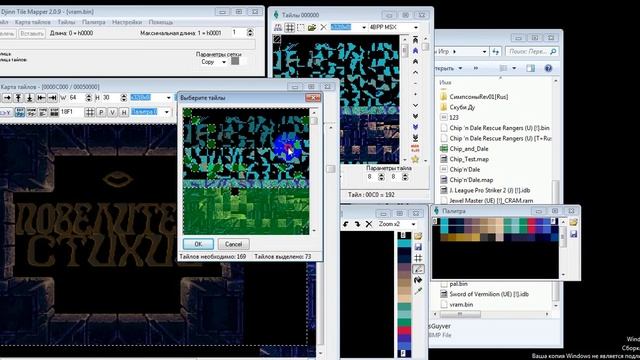The image size is (640, 360).
Task: Pick red swatch in tile editor color strip
Action: (404, 331)
